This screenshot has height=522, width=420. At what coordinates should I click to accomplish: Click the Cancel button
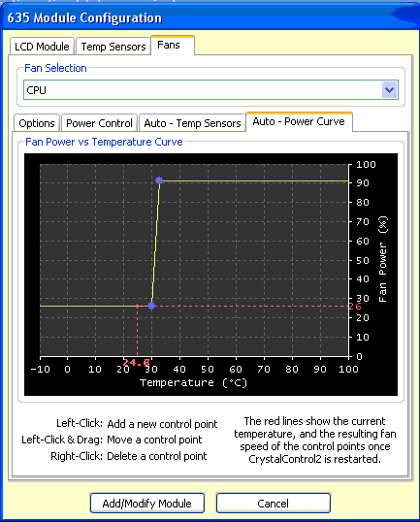pyautogui.click(x=273, y=503)
